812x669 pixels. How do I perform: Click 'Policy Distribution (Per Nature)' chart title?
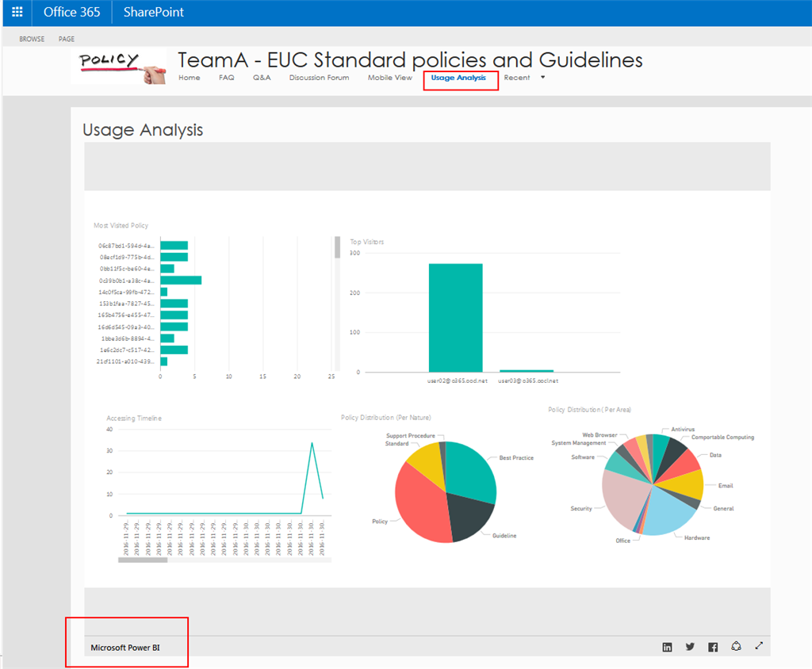coord(385,418)
